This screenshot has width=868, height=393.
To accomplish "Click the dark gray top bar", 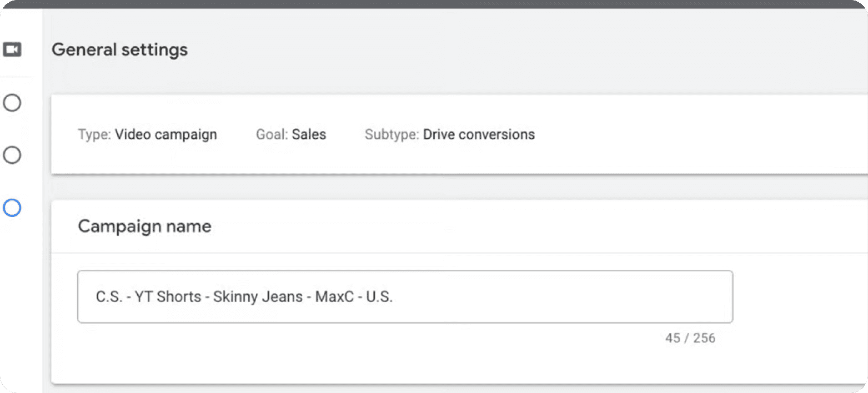I will point(434,4).
